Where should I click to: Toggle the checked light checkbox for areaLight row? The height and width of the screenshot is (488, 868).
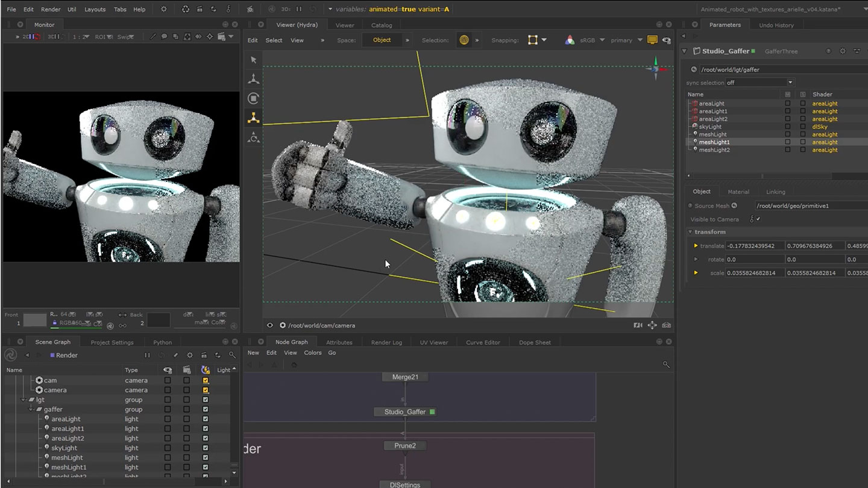pyautogui.click(x=206, y=419)
